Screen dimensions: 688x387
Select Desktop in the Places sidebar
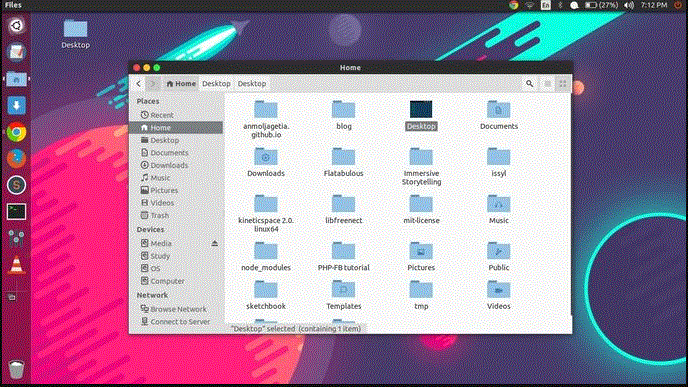tap(176, 140)
